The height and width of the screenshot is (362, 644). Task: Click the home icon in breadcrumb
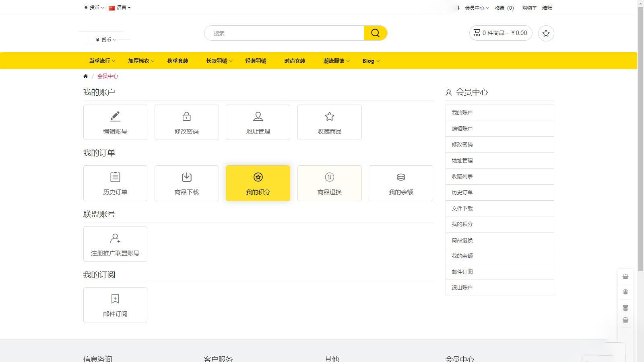pos(85,76)
